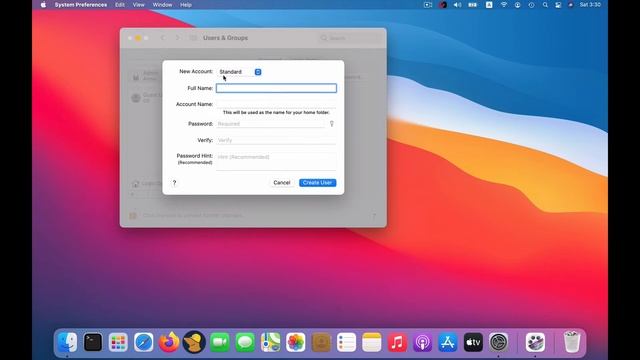The height and width of the screenshot is (360, 640).
Task: Open the View menu
Action: (138, 5)
